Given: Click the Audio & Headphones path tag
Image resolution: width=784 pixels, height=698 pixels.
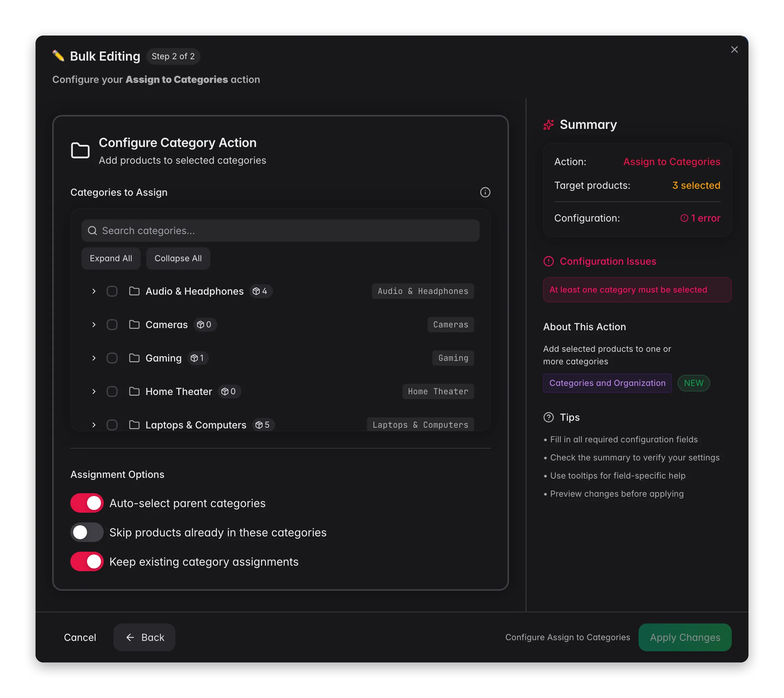Looking at the screenshot, I should pyautogui.click(x=423, y=291).
